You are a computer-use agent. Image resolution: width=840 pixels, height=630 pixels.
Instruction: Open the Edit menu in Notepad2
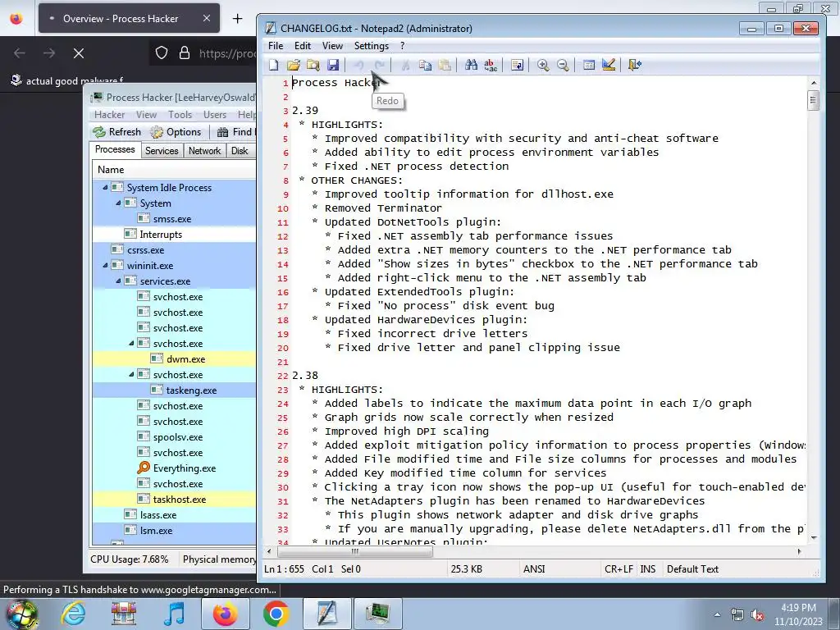click(x=302, y=46)
